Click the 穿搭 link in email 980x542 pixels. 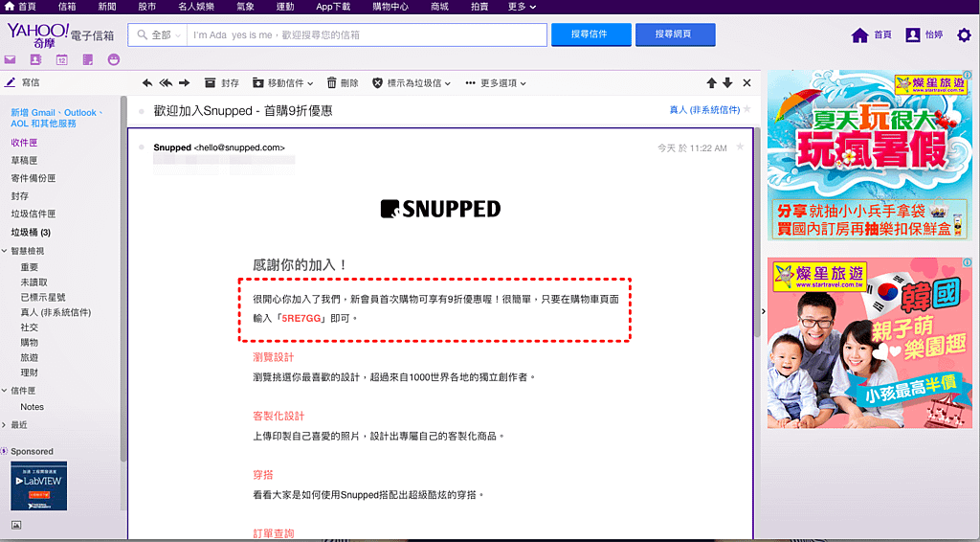[263, 475]
